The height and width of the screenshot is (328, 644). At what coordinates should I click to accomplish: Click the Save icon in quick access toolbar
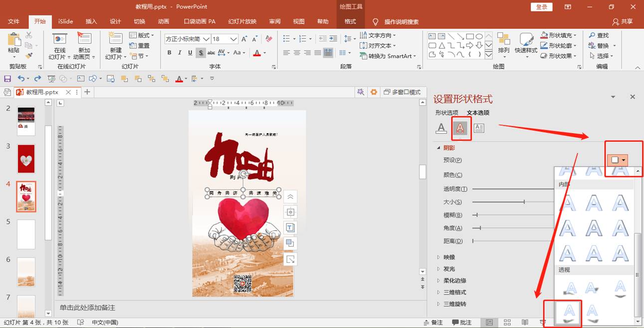7,79
